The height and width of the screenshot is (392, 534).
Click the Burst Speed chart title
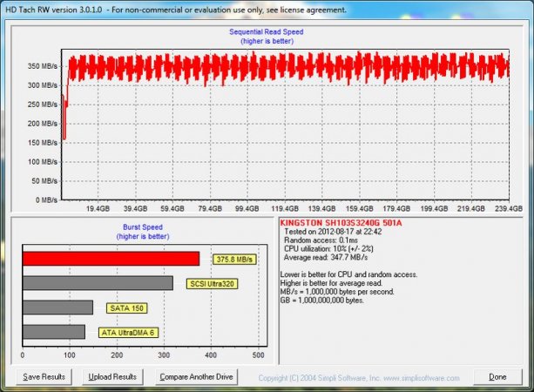point(143,227)
